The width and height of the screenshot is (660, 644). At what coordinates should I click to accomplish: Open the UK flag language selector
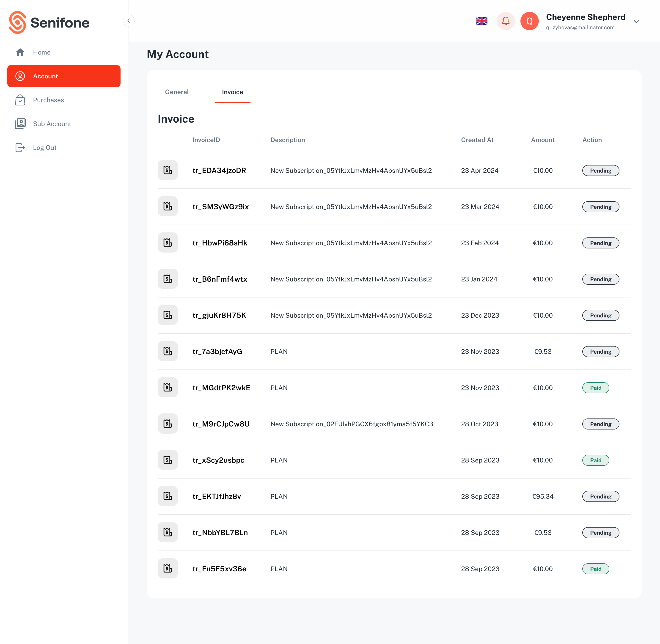point(482,21)
